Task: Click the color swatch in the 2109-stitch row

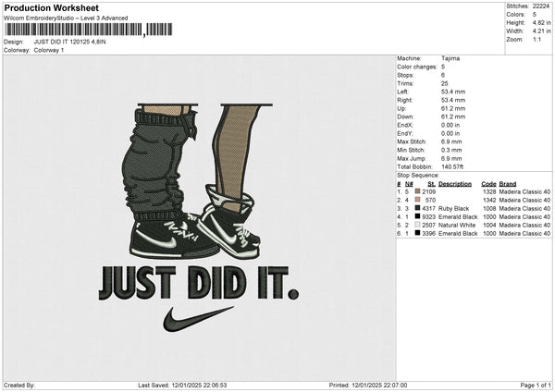Action: (417, 191)
